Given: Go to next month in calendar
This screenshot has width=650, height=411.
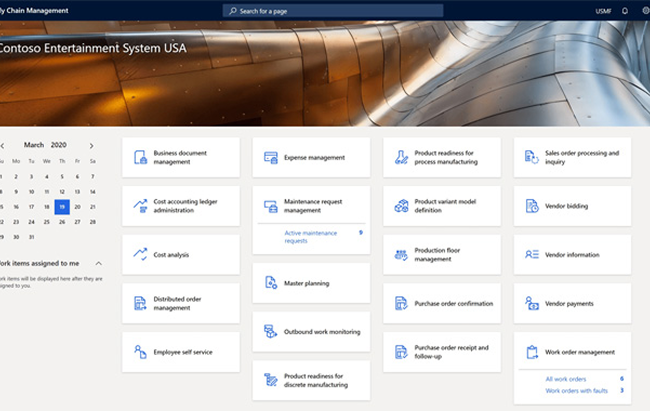Looking at the screenshot, I should click(92, 146).
